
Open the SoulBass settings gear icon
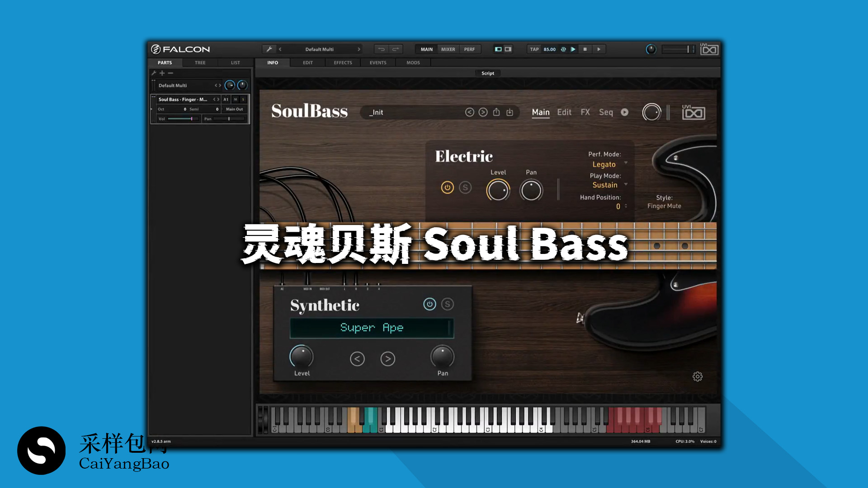click(x=698, y=376)
